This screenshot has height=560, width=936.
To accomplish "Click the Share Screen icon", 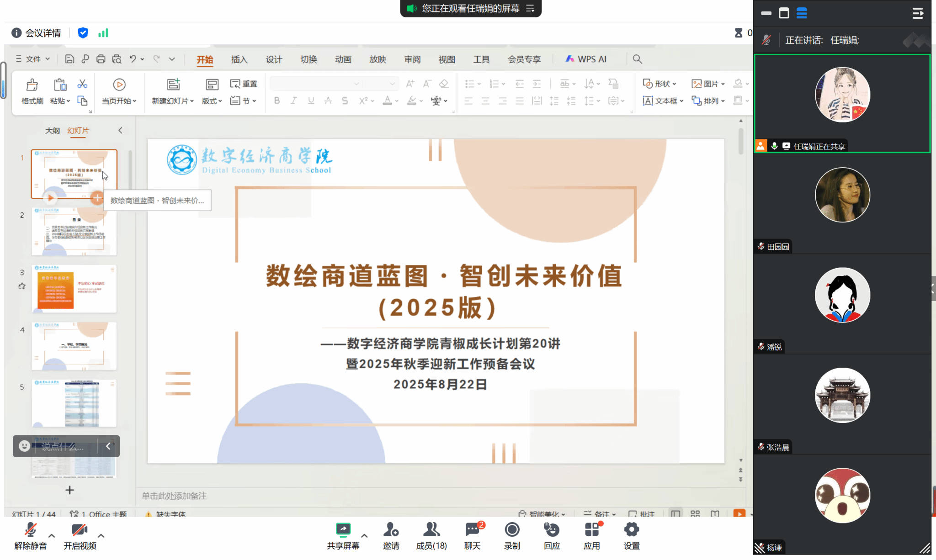I will click(x=343, y=530).
